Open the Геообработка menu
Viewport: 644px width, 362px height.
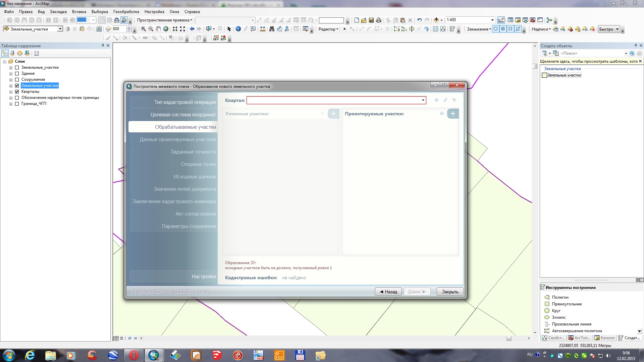pos(126,12)
